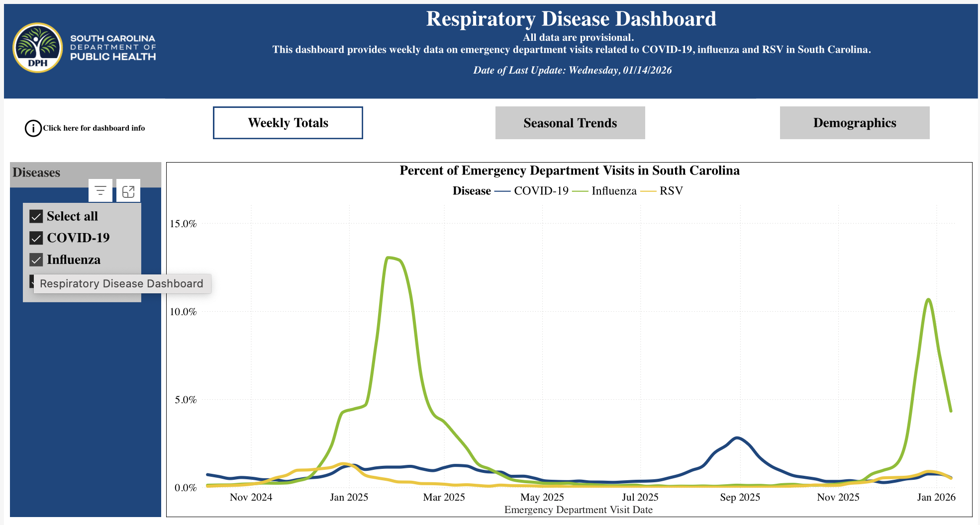Switch to the Weekly Totals tab
This screenshot has height=525, width=980.
[x=288, y=123]
